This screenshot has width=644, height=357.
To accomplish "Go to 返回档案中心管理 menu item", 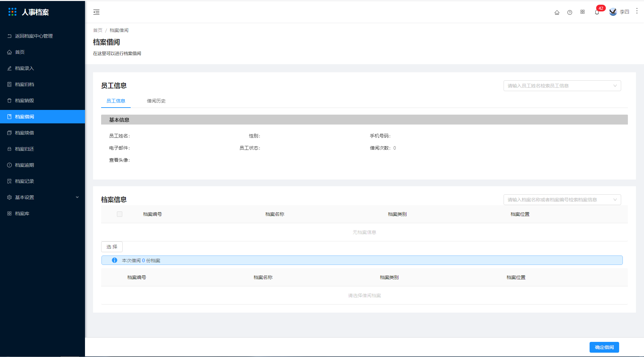I will coord(42,36).
